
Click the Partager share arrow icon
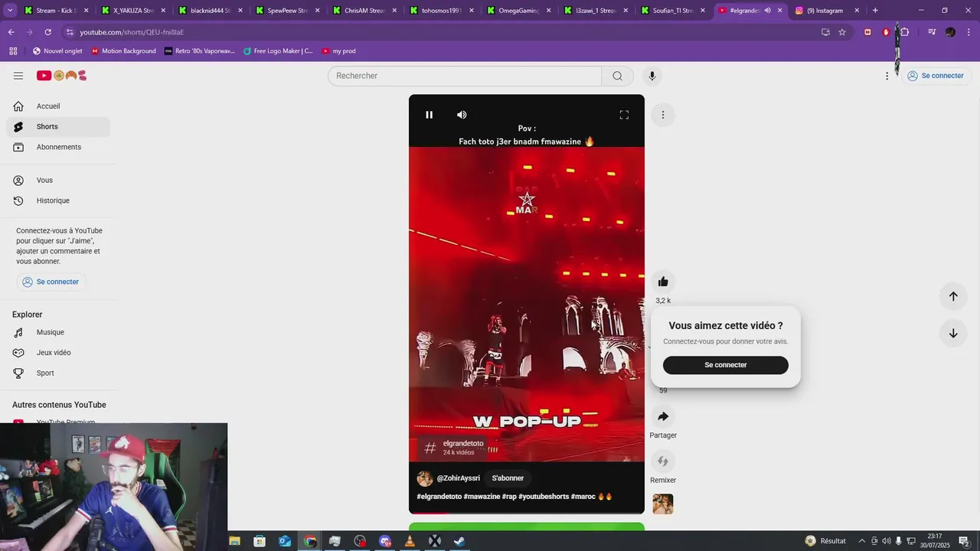(x=663, y=416)
